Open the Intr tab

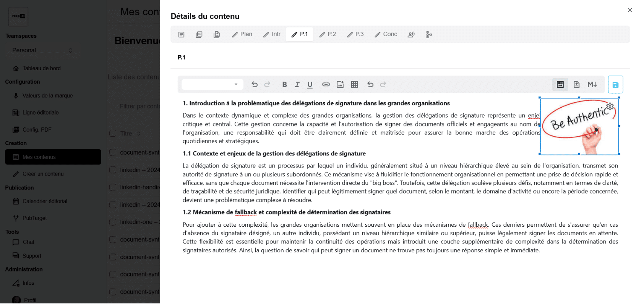[x=272, y=34]
